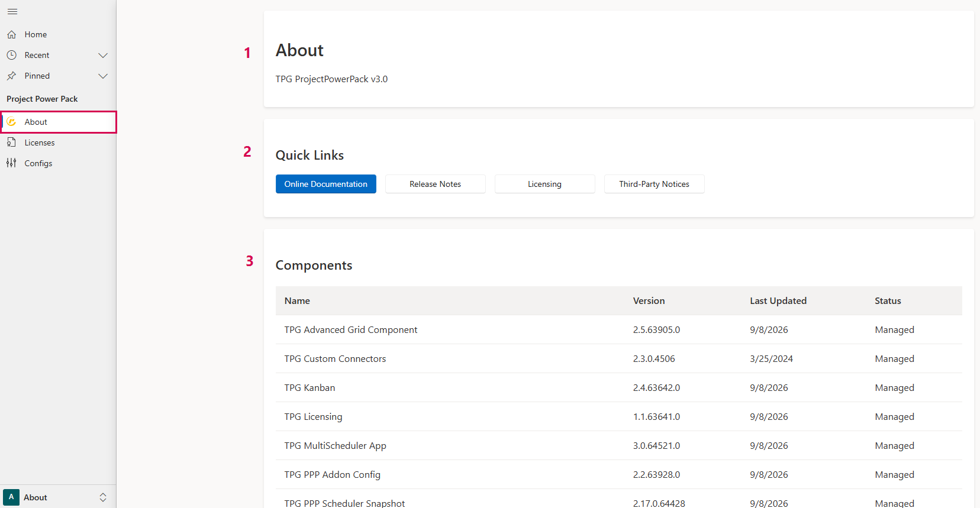980x508 pixels.
Task: Open the Configs page
Action: pos(58,163)
